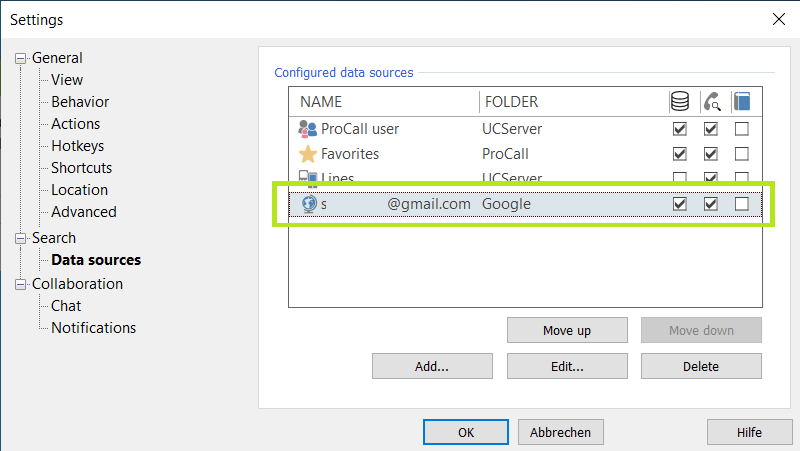Collapse the General tree node
This screenshot has height=451, width=800.
pos(22,58)
